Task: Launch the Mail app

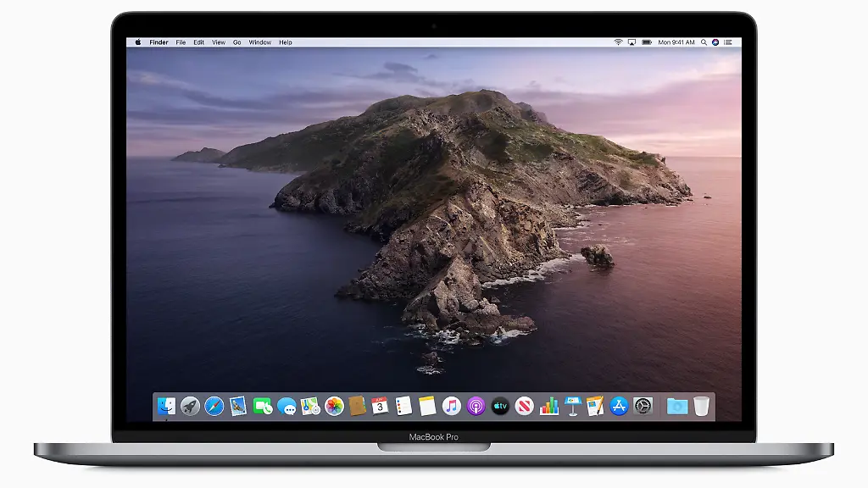Action: 237,405
